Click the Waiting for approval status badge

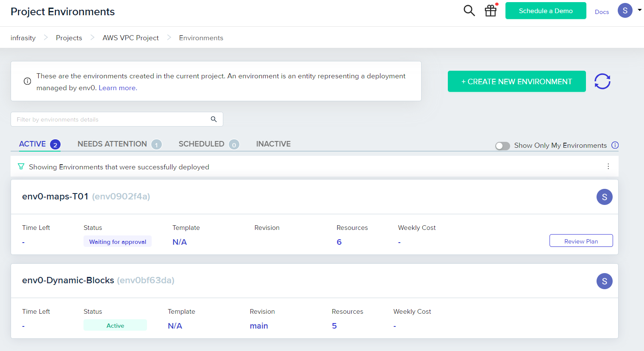pos(117,242)
